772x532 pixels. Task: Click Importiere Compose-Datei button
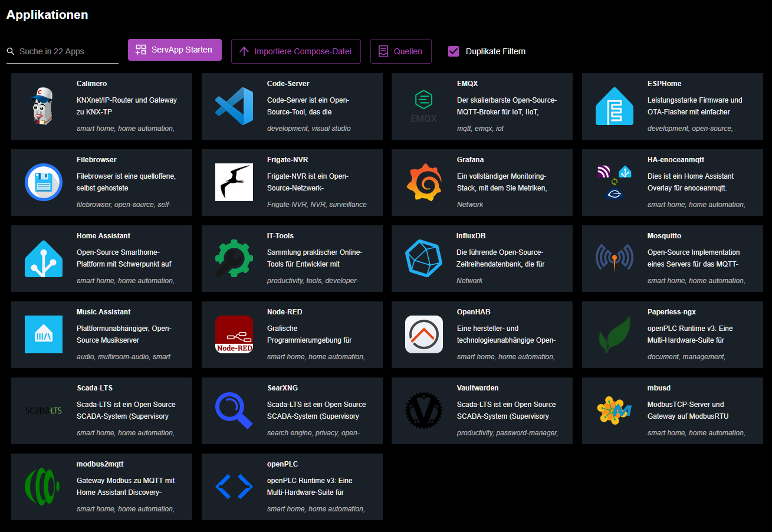click(296, 51)
